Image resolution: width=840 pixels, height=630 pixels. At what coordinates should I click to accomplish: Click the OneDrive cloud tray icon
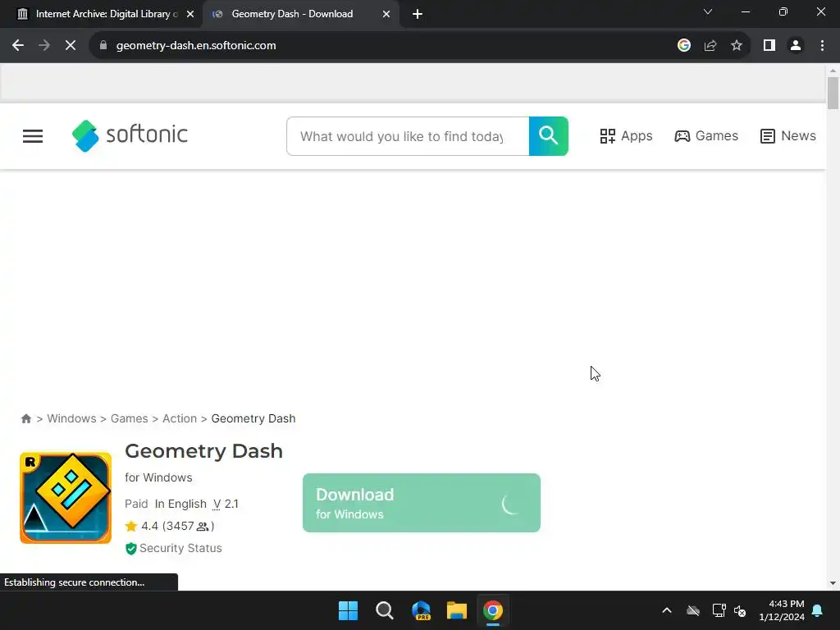(x=693, y=610)
